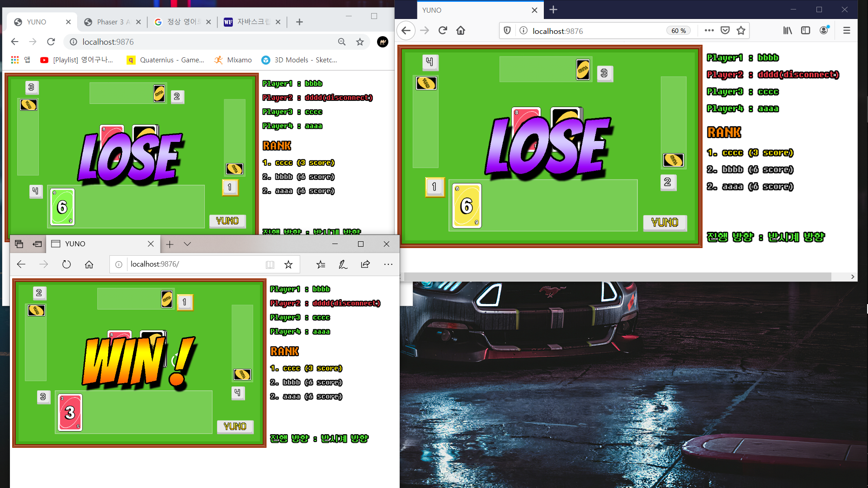Image resolution: width=868 pixels, height=488 pixels.
Task: Bookmark page with Chrome star icon
Action: (x=360, y=42)
